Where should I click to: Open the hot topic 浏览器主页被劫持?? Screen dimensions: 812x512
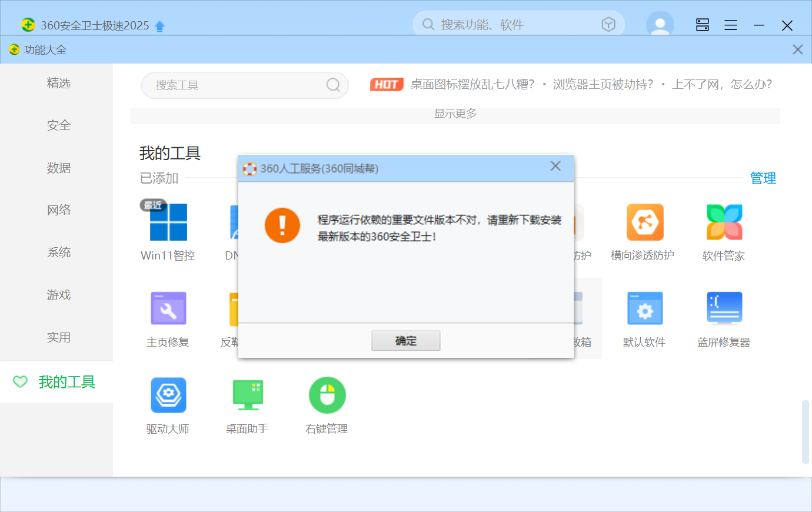603,85
